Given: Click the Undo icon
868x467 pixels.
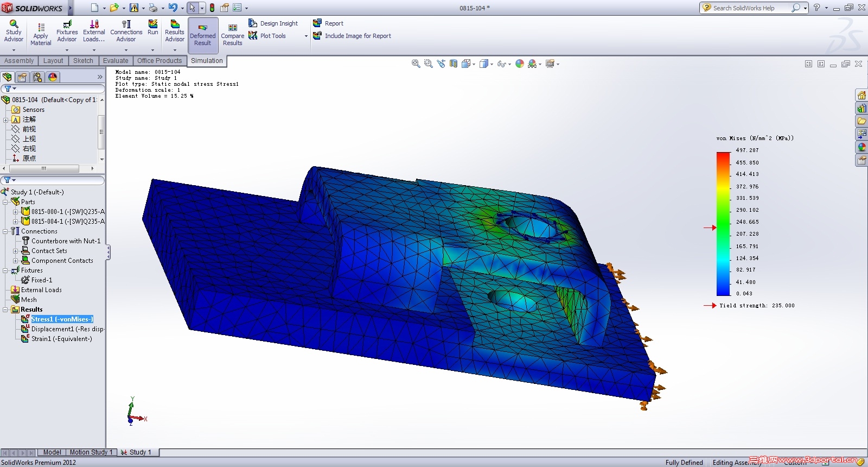Looking at the screenshot, I should (x=173, y=8).
